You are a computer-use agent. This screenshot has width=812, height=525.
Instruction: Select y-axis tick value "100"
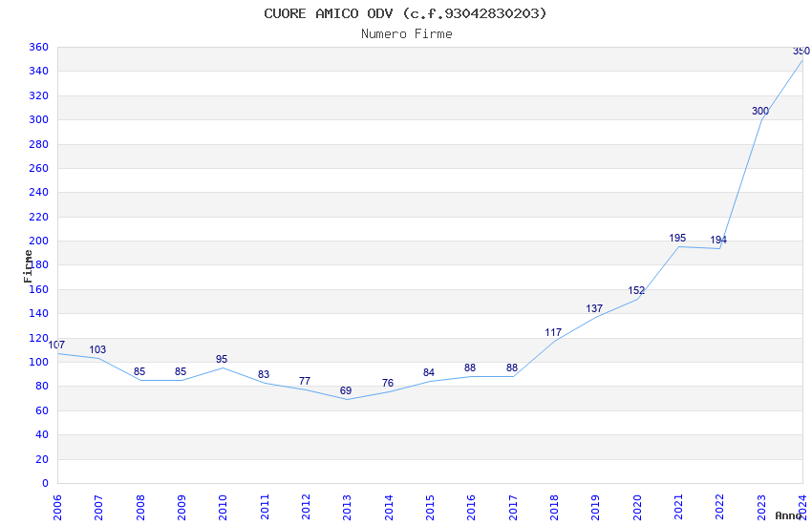39,362
